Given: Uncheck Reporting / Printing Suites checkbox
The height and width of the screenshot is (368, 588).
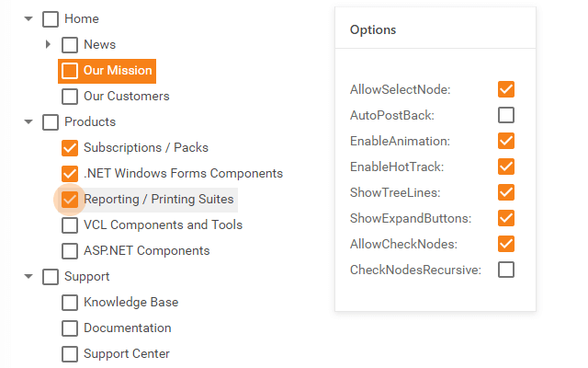Looking at the screenshot, I should pyautogui.click(x=70, y=199).
